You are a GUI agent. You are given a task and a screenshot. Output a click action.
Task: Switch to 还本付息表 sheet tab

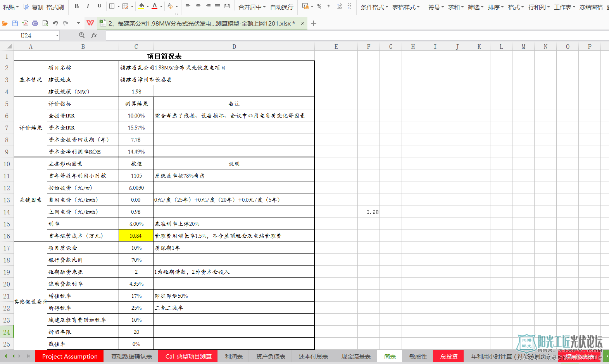pos(313,356)
